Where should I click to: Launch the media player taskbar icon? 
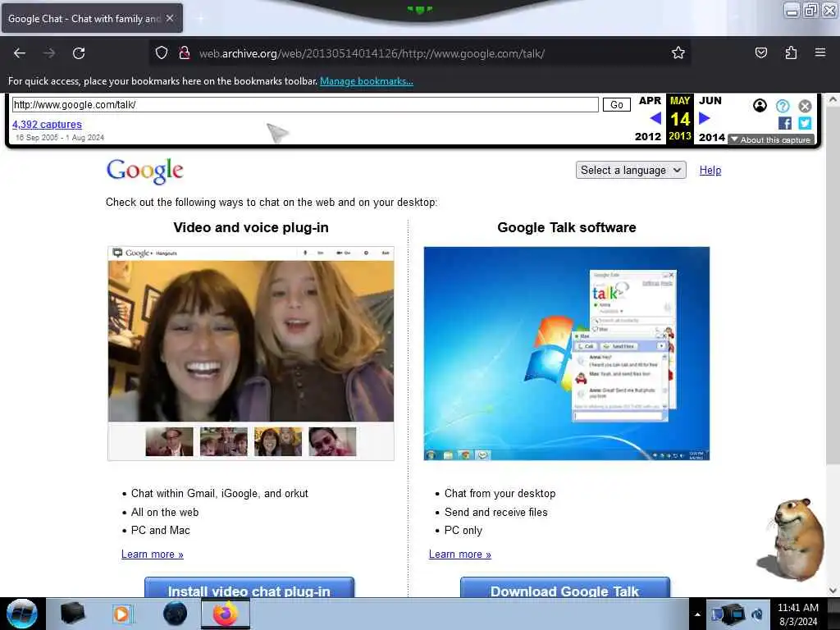(121, 614)
